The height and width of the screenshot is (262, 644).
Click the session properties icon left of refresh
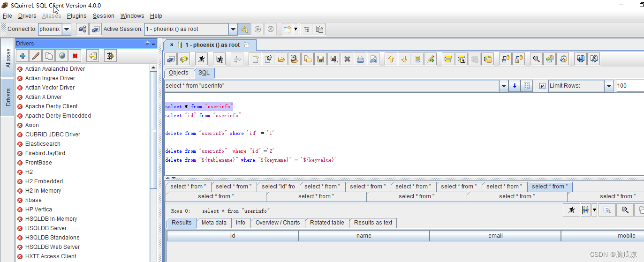(171, 59)
